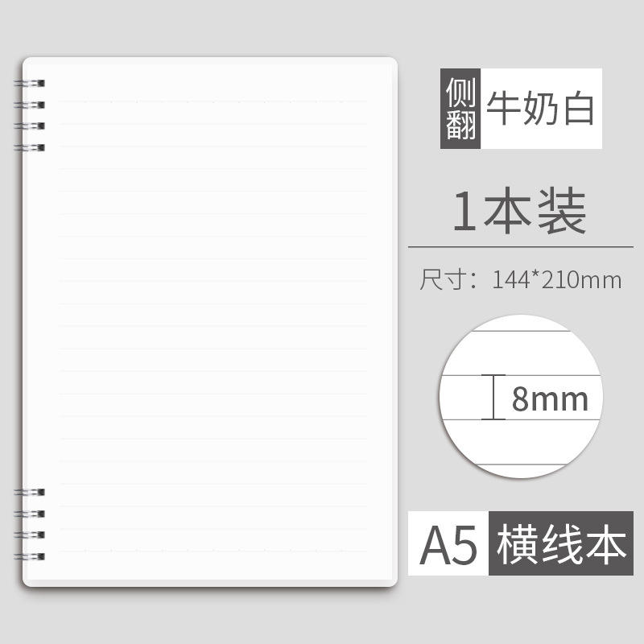
Task: Click the second ring in lower binding group
Action: (29, 514)
